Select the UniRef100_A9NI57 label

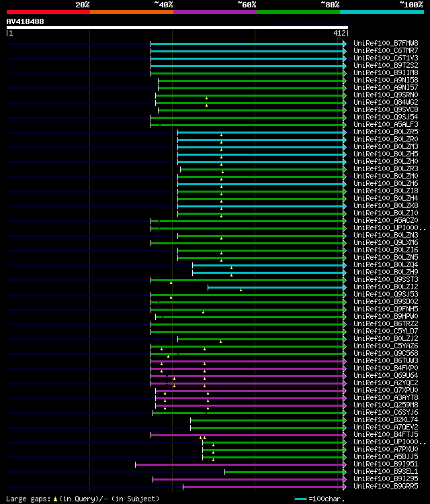pos(386,87)
